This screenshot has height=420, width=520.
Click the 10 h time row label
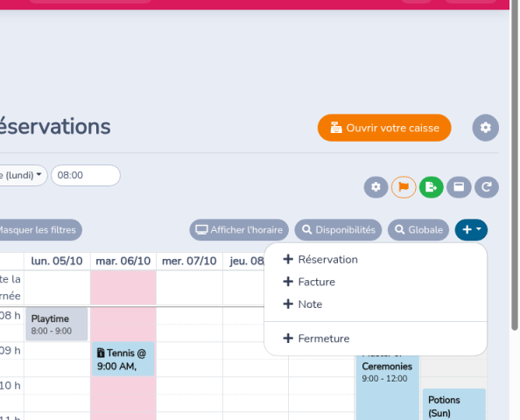(11, 386)
